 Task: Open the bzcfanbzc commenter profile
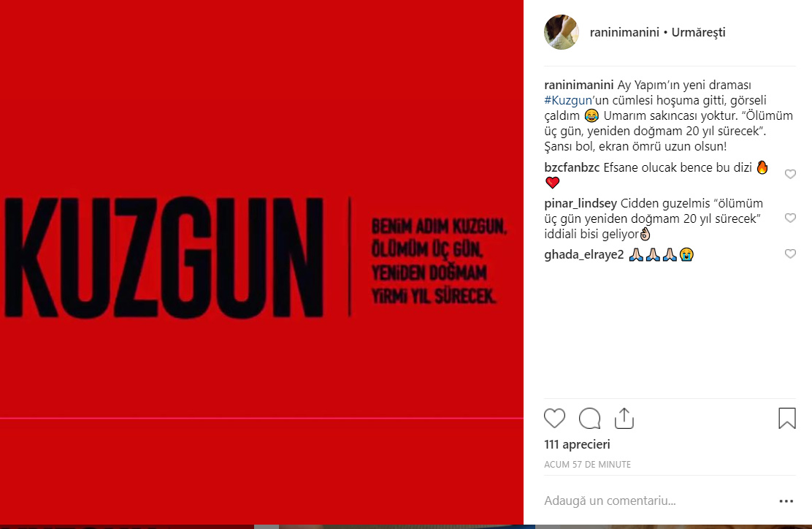point(572,167)
